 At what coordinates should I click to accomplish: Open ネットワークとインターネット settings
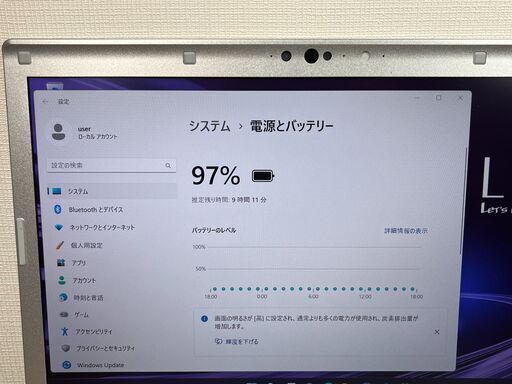pyautogui.click(x=102, y=228)
